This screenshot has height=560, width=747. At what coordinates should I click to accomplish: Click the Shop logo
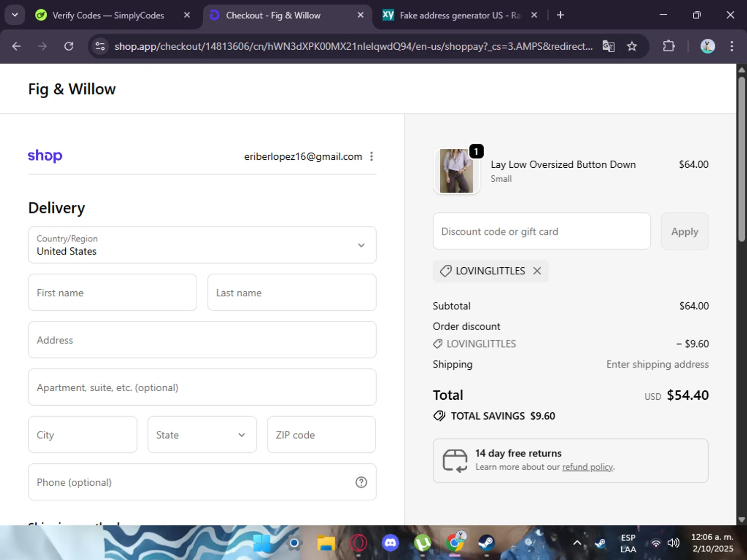(x=45, y=156)
